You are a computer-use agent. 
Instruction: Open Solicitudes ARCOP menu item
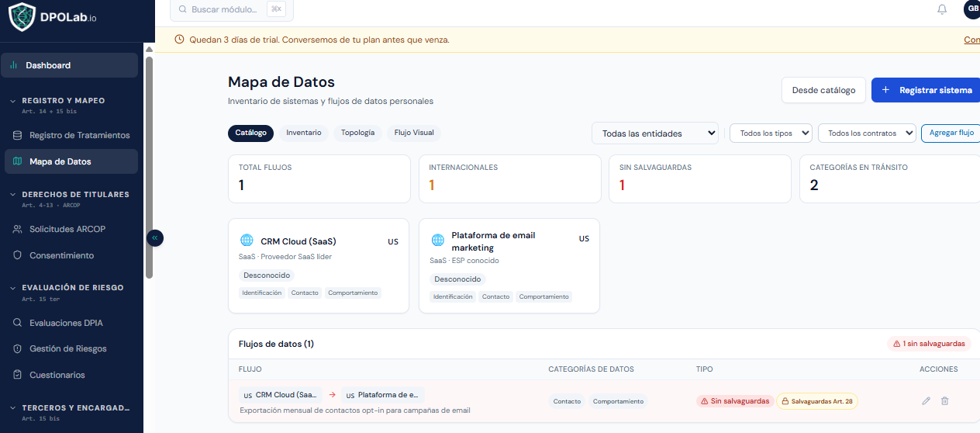point(71,229)
